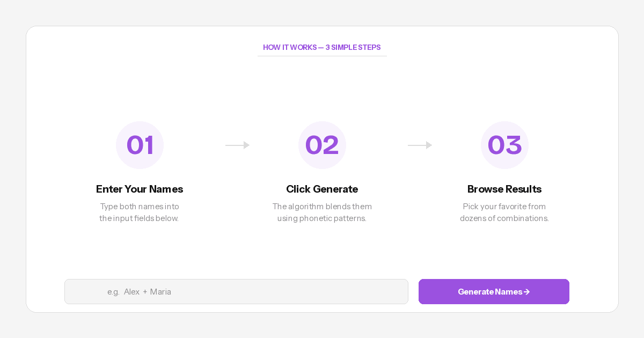644x338 pixels.
Task: Click the Browse Results step heading
Action: coord(504,189)
